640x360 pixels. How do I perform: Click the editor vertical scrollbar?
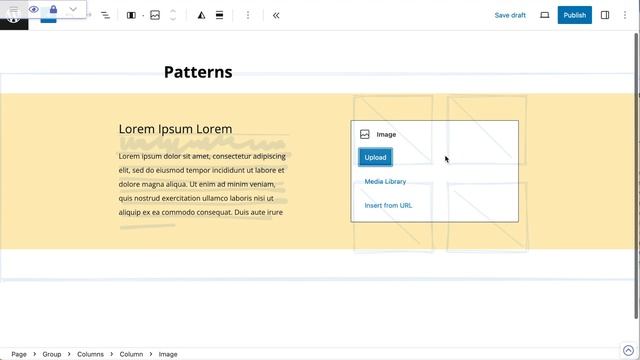tap(636, 176)
